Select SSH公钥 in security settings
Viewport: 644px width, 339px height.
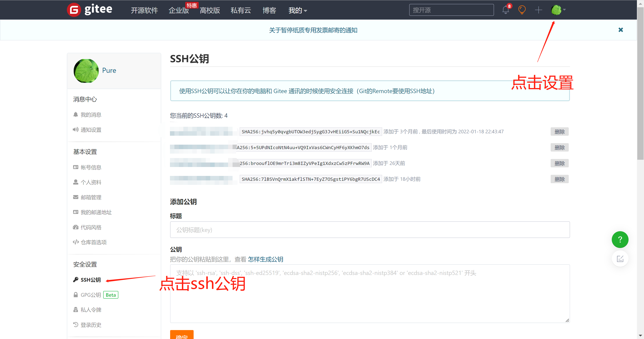click(91, 280)
